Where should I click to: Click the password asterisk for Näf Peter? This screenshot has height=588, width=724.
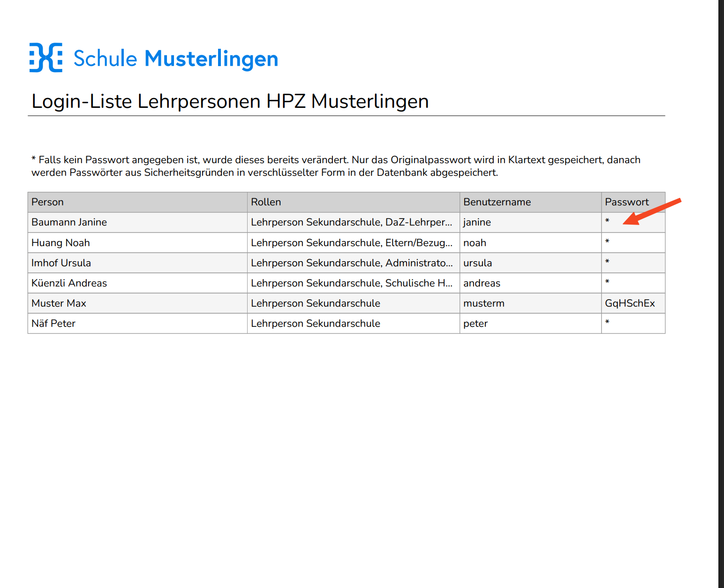coord(607,322)
